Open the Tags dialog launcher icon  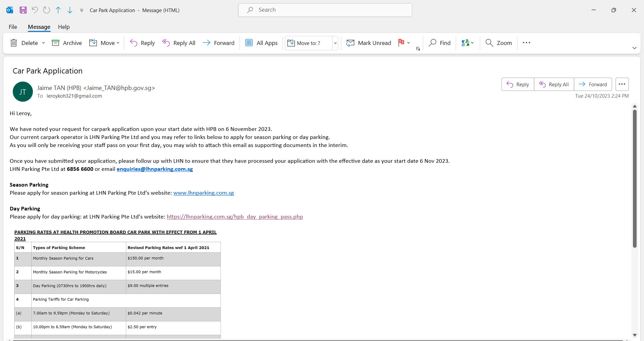418,49
